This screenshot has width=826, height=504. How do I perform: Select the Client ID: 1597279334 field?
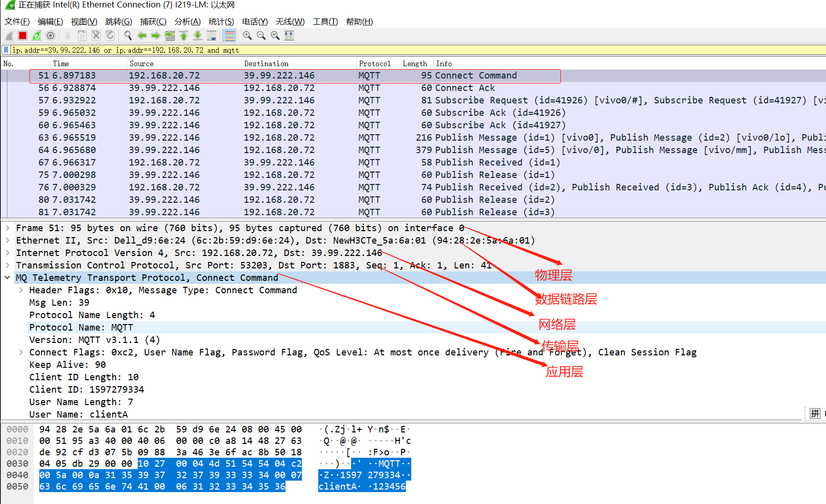(87, 389)
